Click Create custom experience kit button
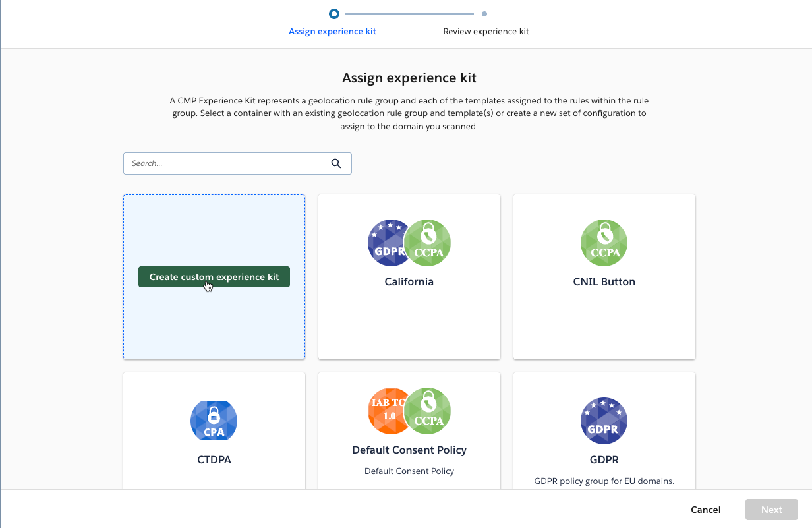This screenshot has height=528, width=812. [214, 277]
